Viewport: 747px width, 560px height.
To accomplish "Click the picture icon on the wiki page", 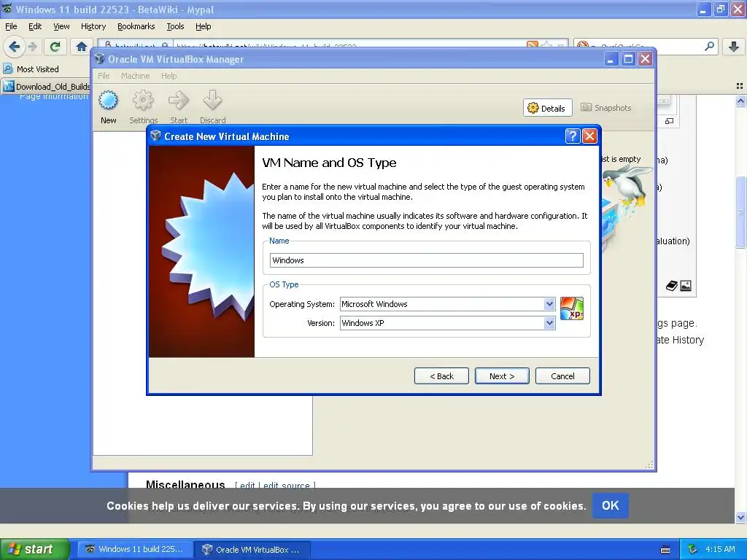I will click(x=686, y=286).
